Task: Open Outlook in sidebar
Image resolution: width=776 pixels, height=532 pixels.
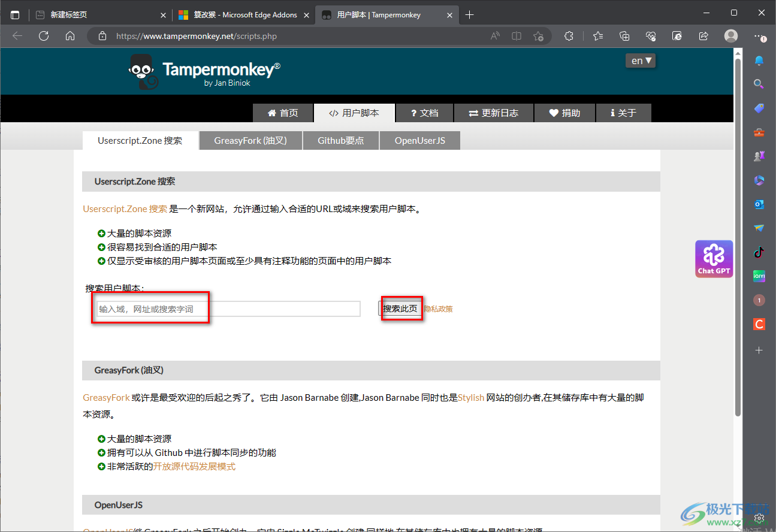Action: 759,204
